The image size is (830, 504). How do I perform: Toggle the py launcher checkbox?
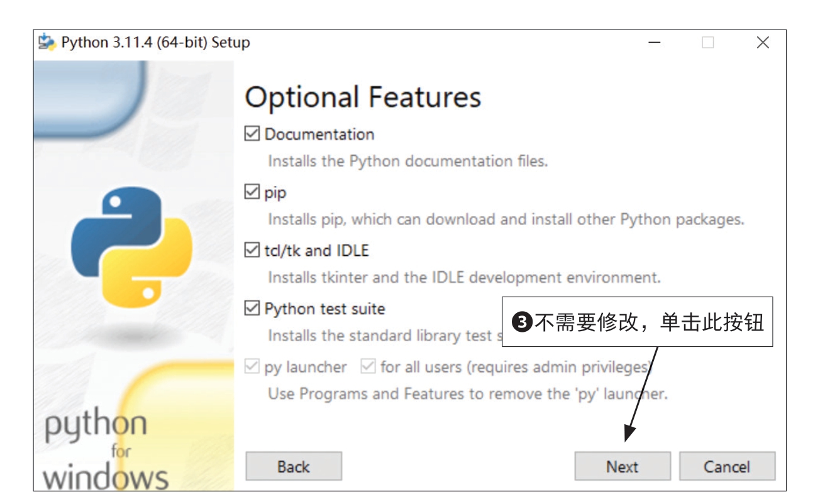click(252, 367)
